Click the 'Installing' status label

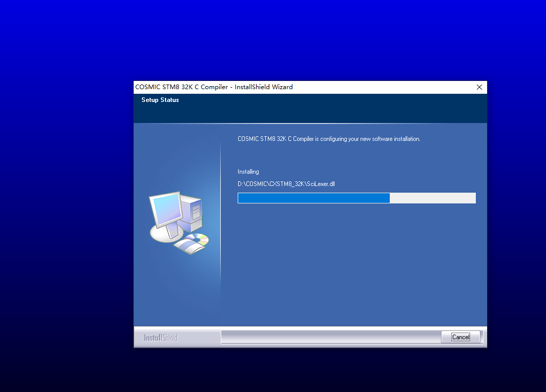tap(248, 172)
